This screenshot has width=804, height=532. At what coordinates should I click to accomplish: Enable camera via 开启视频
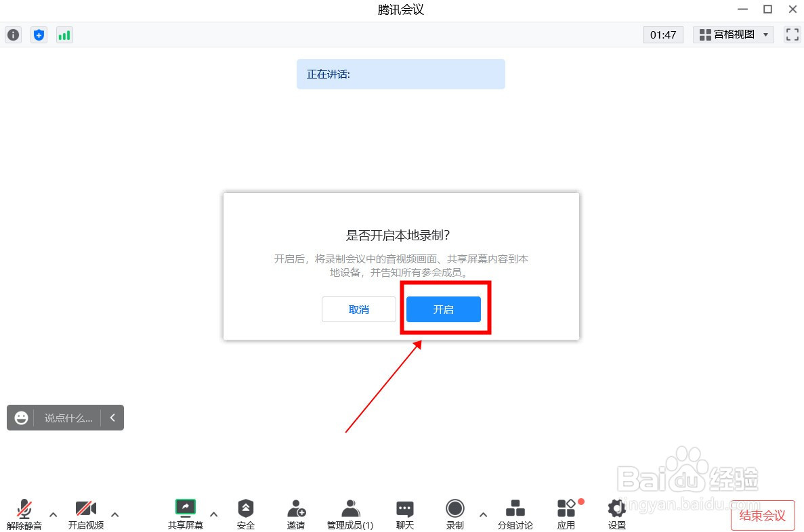(86, 514)
